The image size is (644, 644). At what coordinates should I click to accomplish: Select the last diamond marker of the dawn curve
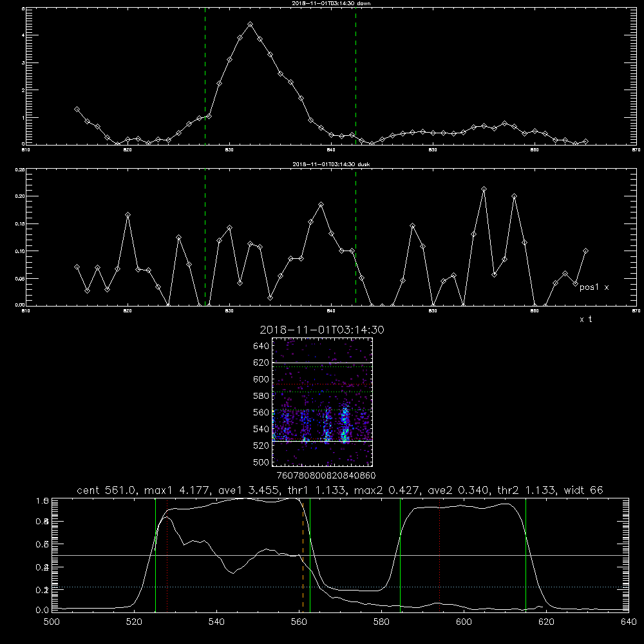point(585,141)
